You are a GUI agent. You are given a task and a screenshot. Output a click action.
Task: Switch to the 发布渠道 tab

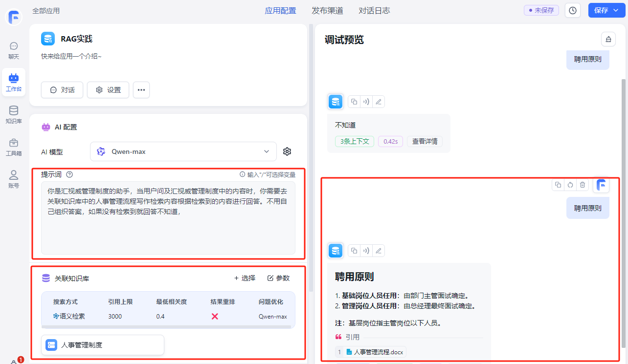[327, 11]
